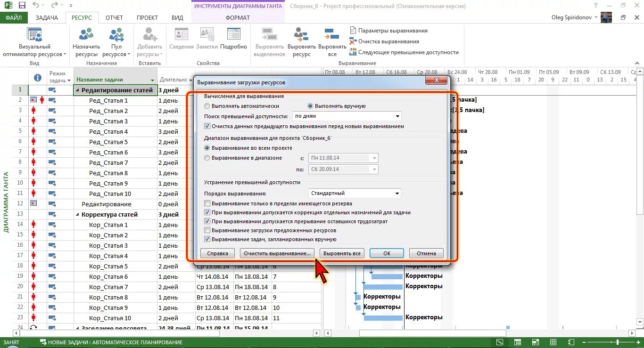Select Выполнять автоматически radio button

[207, 106]
